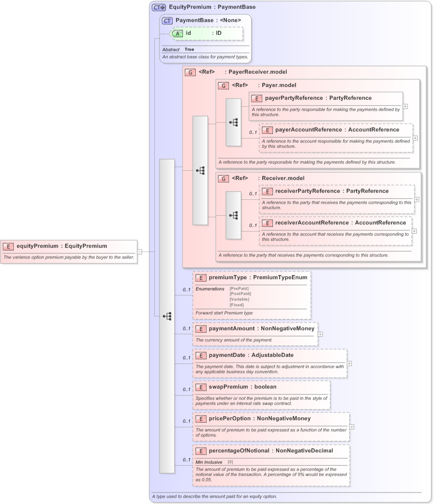
Task: Collapse the equityPremium element with minus box
Action: (x=140, y=251)
